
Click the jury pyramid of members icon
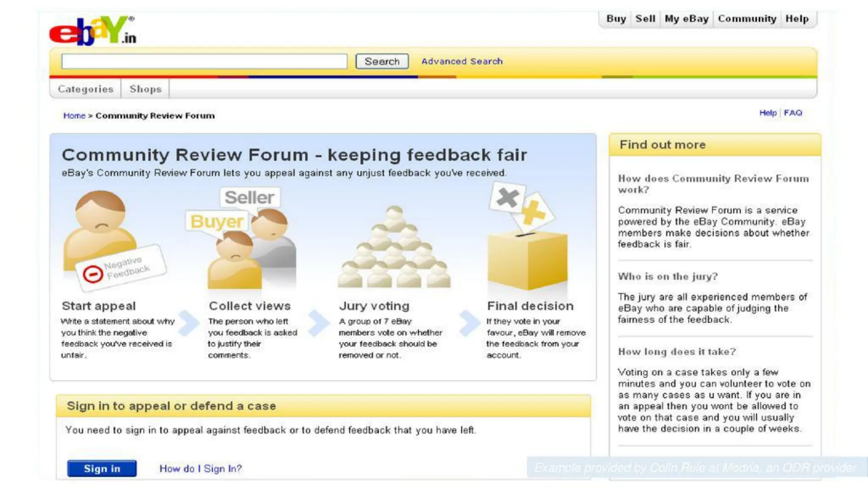click(x=394, y=250)
